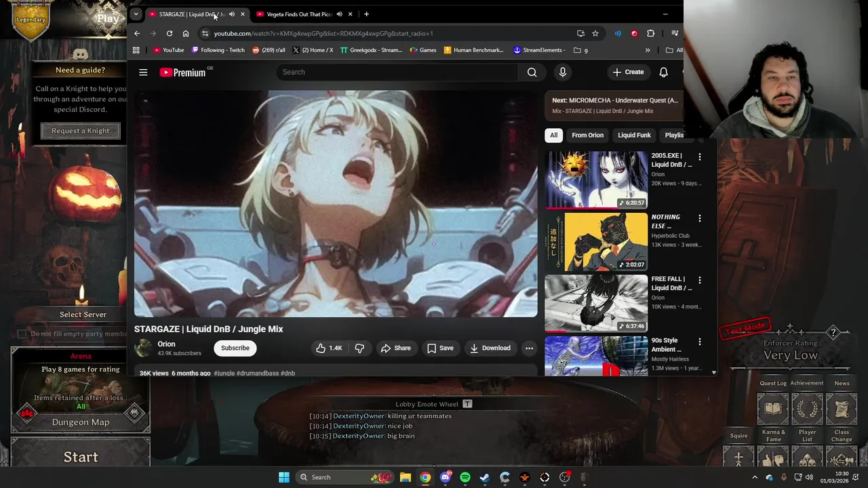Open options for NOTHING ELSE video
The image size is (868, 488).
(699, 218)
